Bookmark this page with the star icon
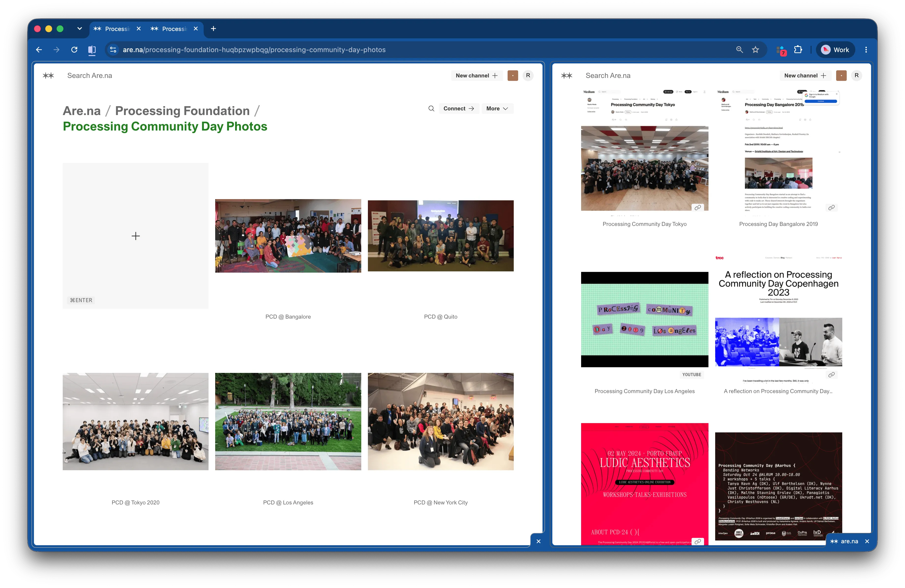This screenshot has height=588, width=905. tap(755, 50)
